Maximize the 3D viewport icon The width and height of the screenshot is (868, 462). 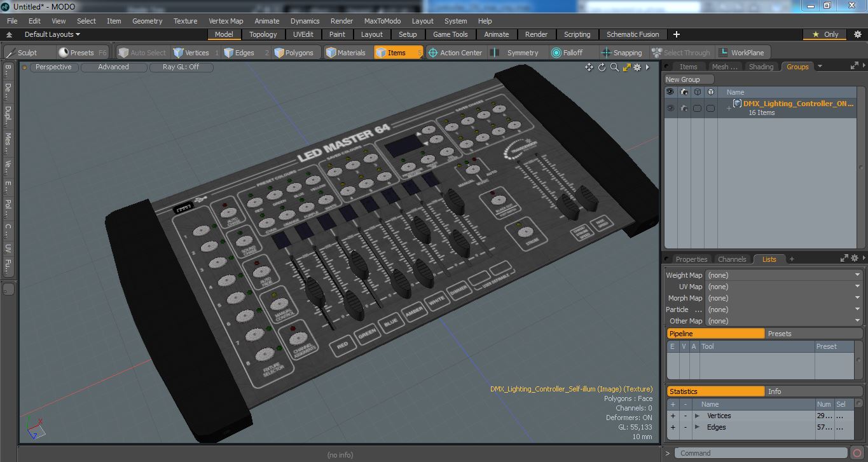626,67
